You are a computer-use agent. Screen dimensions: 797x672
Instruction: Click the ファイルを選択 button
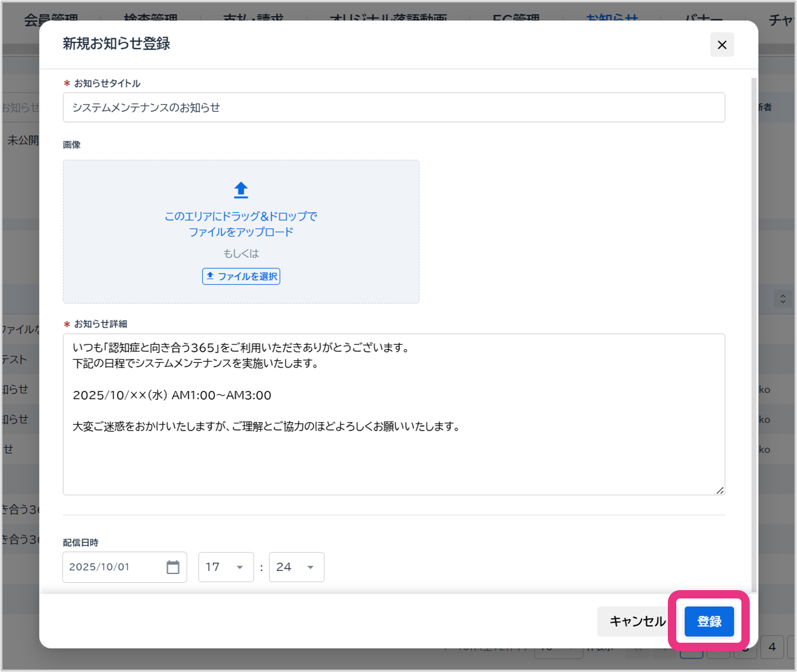pos(241,276)
